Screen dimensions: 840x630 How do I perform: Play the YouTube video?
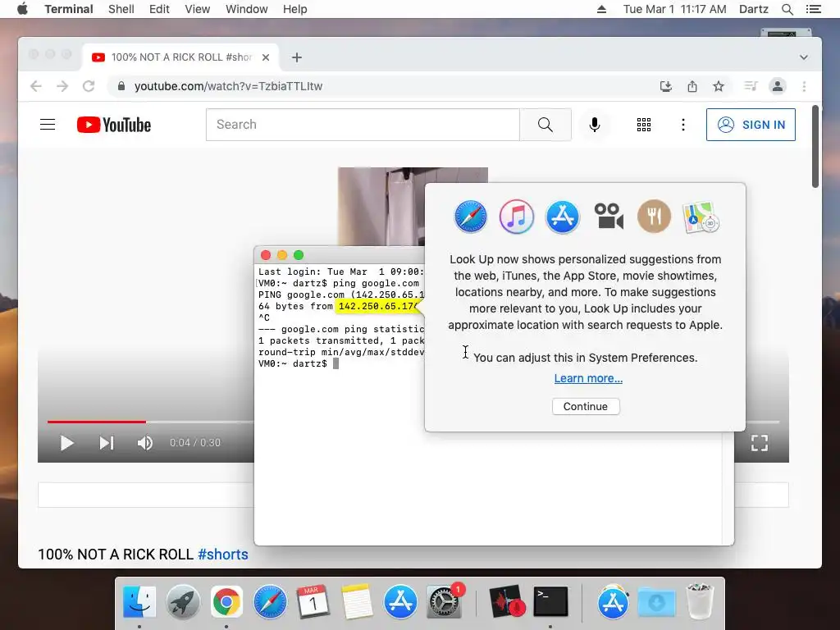67,443
